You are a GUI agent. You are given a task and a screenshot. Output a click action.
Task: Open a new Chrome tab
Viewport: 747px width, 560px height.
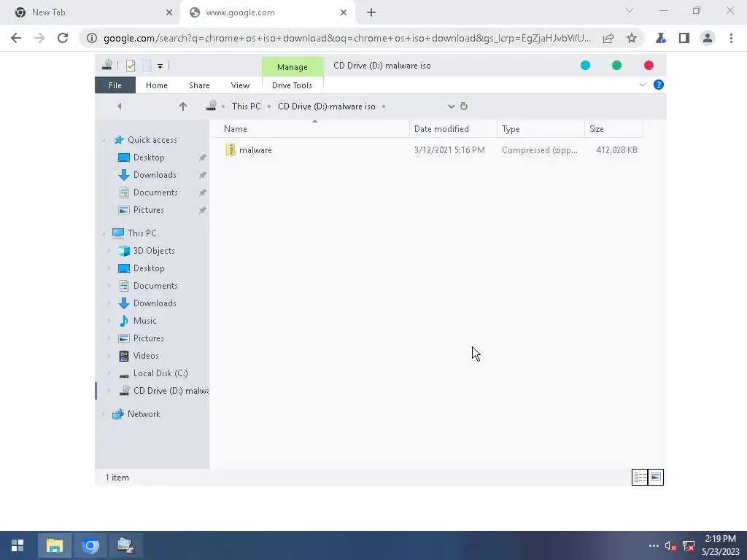(x=371, y=13)
